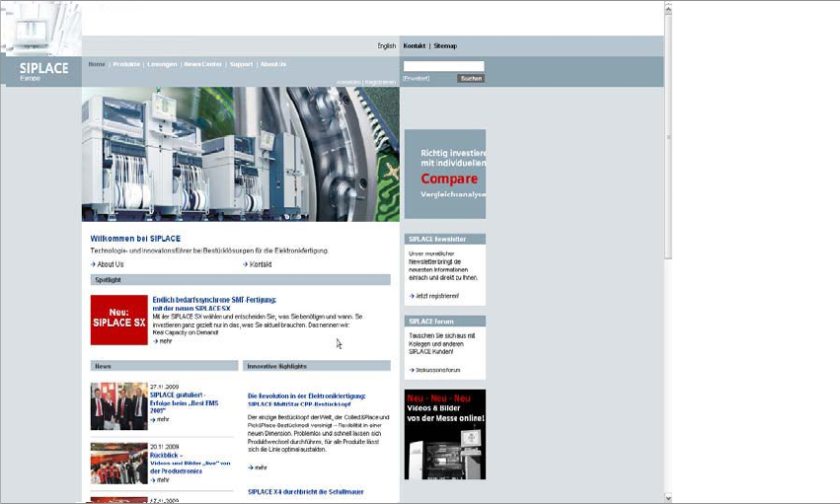Open the Produkte menu item

coord(126,64)
